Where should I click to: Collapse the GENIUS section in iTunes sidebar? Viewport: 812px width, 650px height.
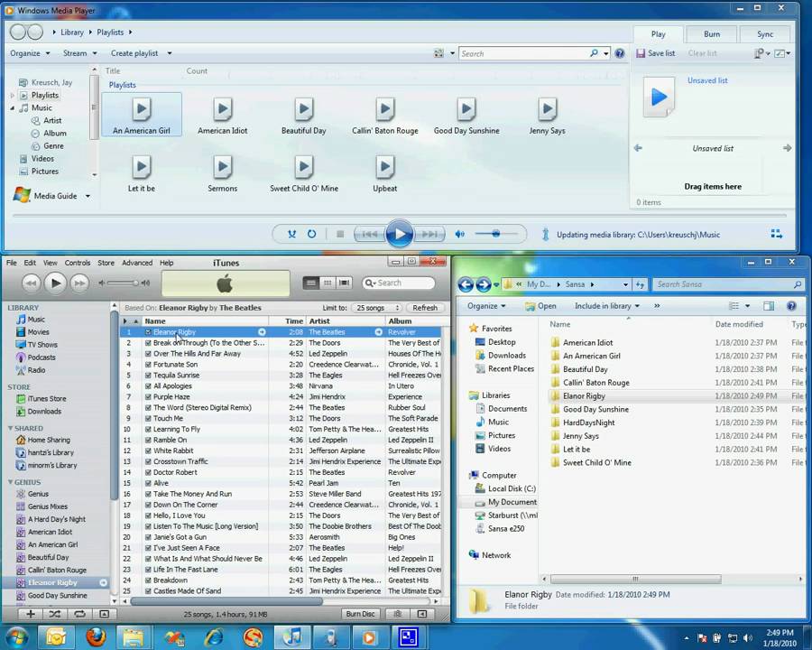pyautogui.click(x=10, y=482)
